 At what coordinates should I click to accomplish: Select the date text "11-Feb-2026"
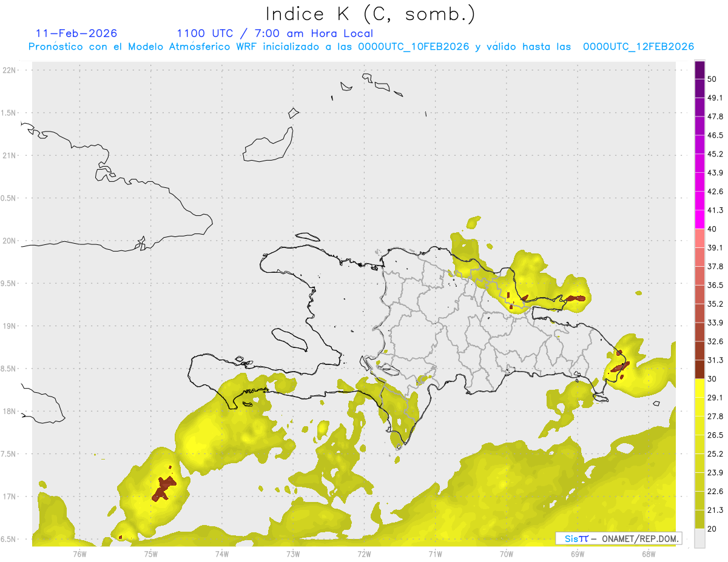click(x=77, y=33)
